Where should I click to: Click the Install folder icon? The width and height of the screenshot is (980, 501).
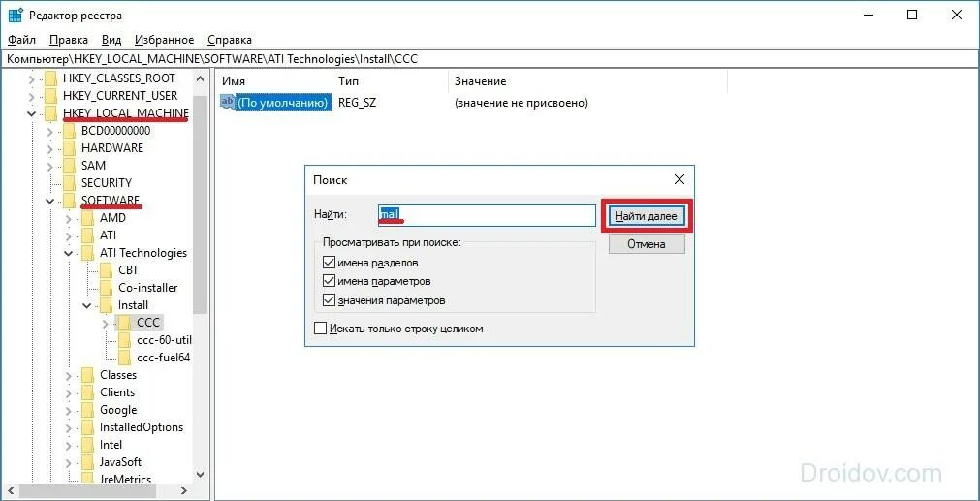coord(107,305)
